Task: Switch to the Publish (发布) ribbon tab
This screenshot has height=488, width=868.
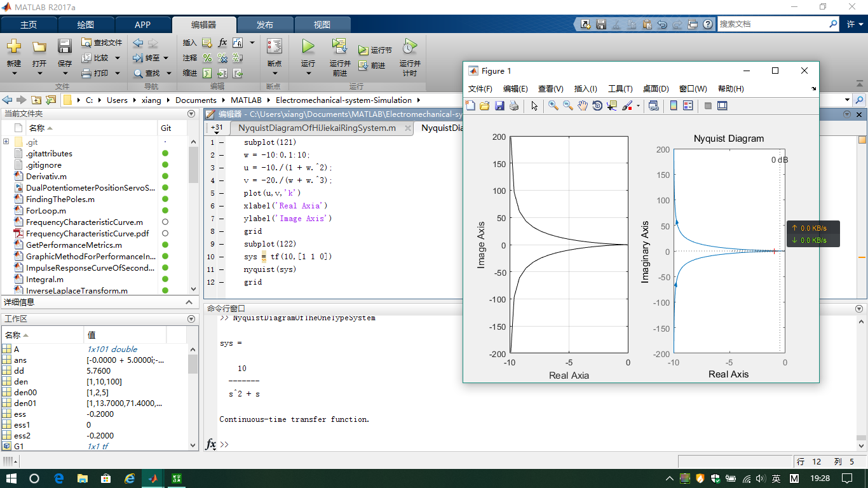Action: click(x=265, y=25)
